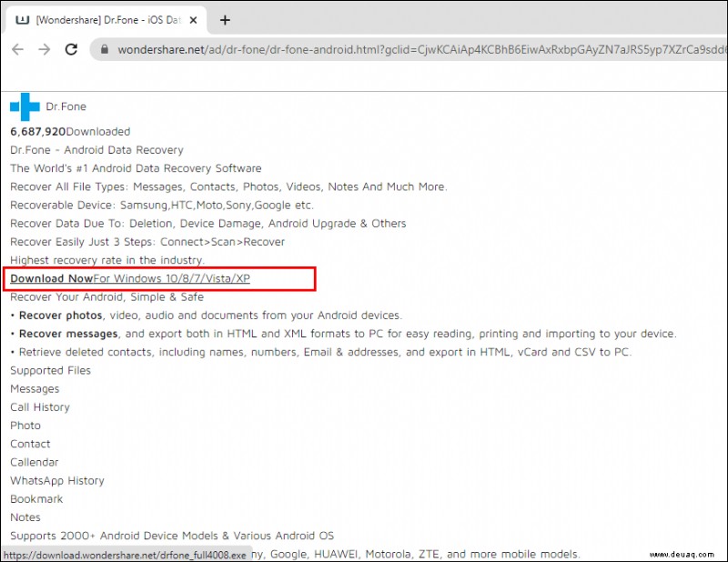Click 'Call History' in the supported files list
Screen dimensions: 728x562
click(x=40, y=407)
